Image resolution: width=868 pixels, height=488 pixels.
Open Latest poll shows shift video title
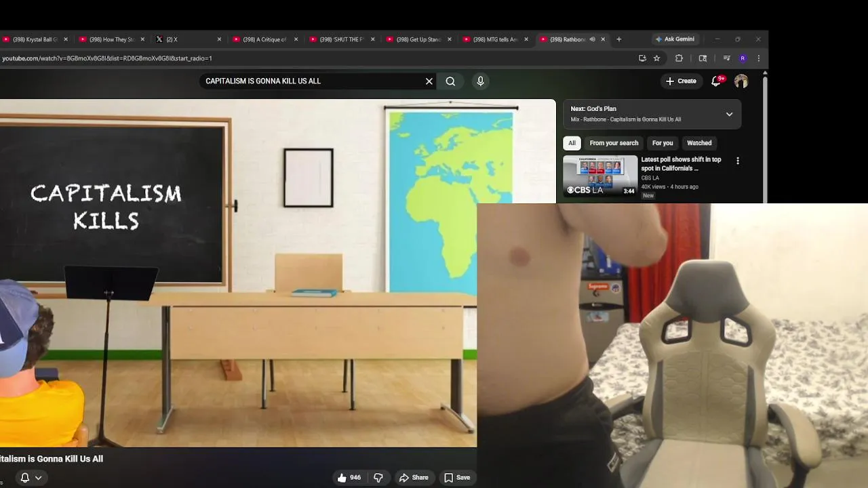(681, 164)
